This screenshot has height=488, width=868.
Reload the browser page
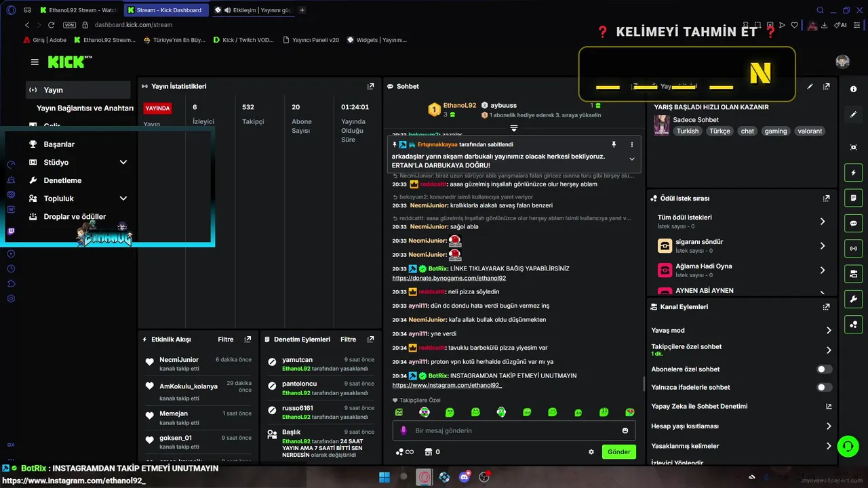tap(51, 25)
